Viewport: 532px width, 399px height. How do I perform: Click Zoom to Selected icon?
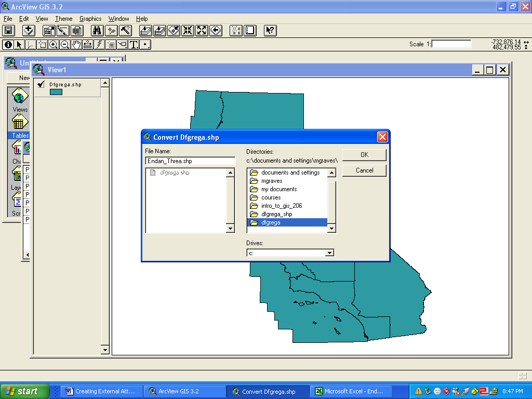(x=174, y=31)
